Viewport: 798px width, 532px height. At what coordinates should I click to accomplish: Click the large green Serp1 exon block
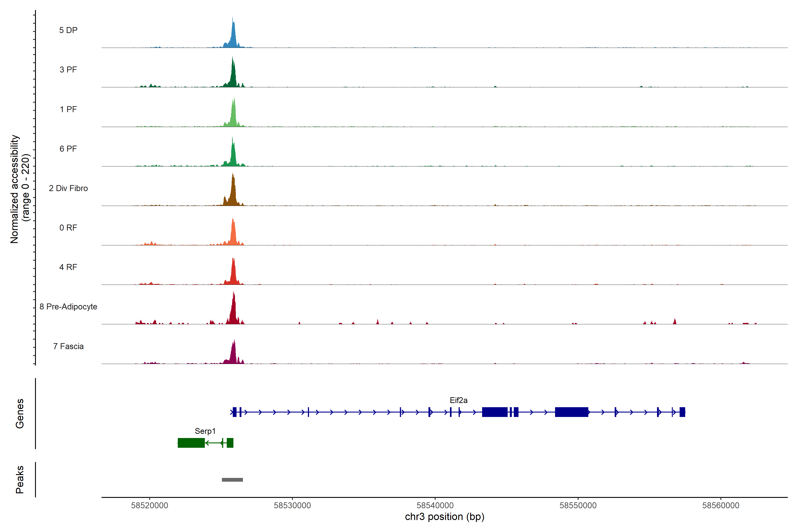click(x=191, y=443)
